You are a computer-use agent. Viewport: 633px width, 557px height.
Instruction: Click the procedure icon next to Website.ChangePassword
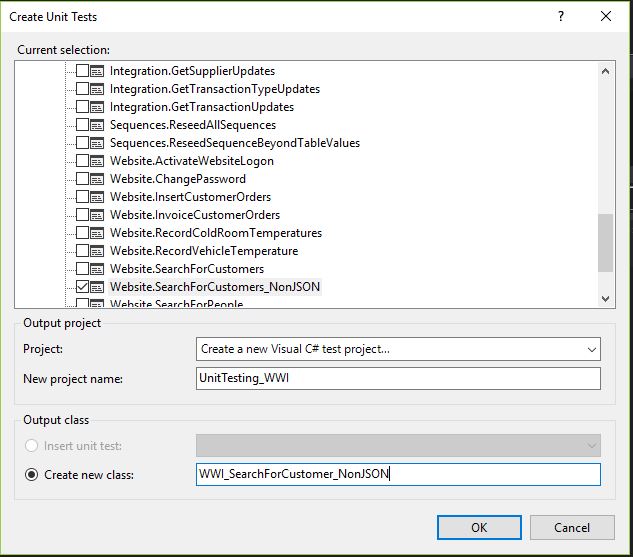pyautogui.click(x=97, y=179)
